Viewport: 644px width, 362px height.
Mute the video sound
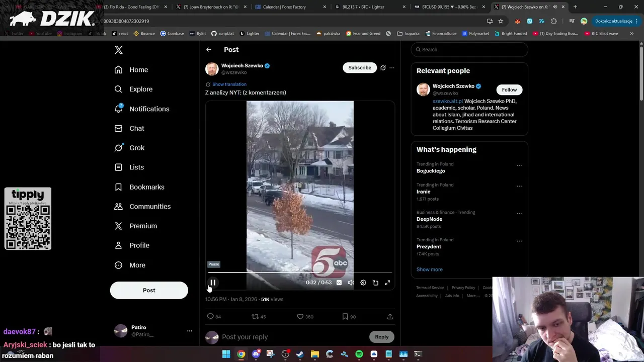pos(351,283)
